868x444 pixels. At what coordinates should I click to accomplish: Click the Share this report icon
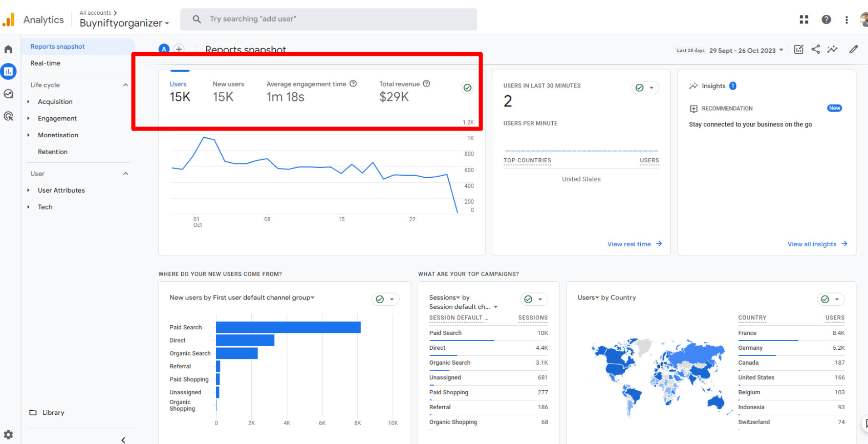[x=816, y=49]
